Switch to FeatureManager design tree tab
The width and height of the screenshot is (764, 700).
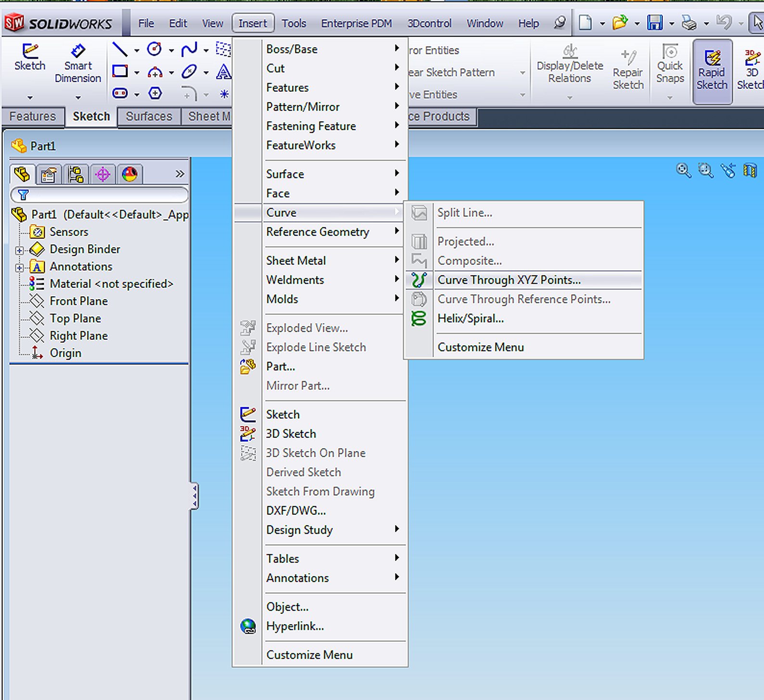(22, 174)
